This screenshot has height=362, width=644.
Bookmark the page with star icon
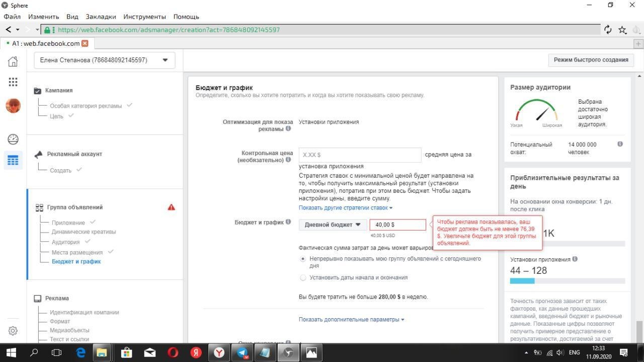pos(622,30)
